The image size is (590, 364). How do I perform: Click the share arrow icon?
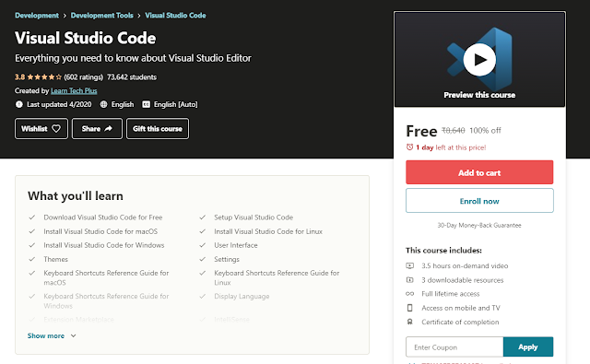(x=109, y=129)
